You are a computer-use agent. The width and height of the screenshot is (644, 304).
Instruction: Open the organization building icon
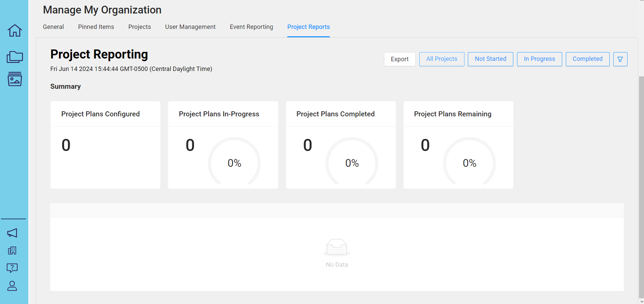click(x=12, y=251)
